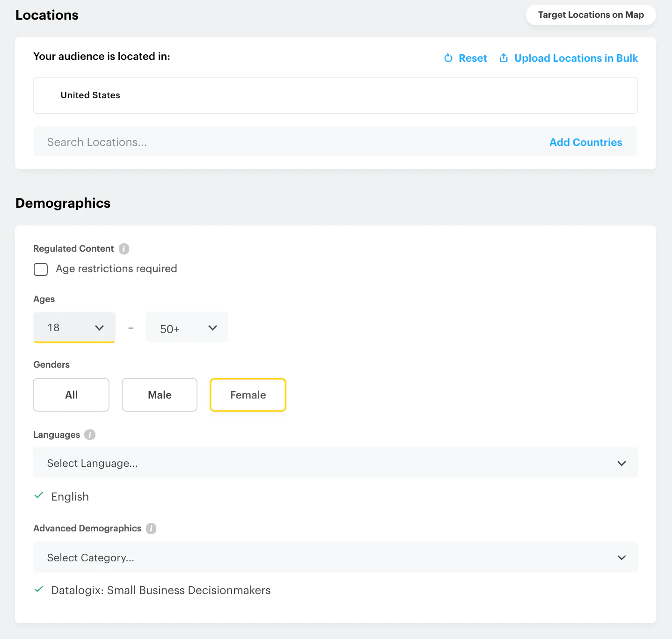Select the Male gender option
The image size is (672, 639).
click(x=160, y=395)
